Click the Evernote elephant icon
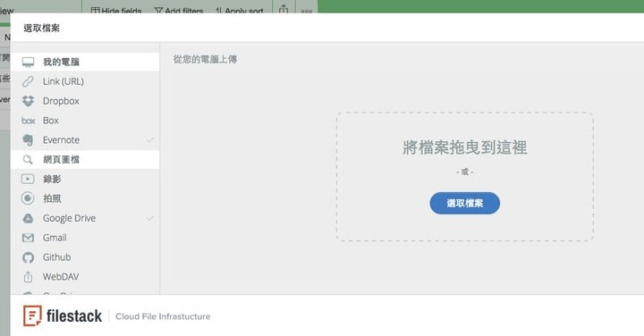Screen dimensions: 644x336 pyautogui.click(x=28, y=140)
